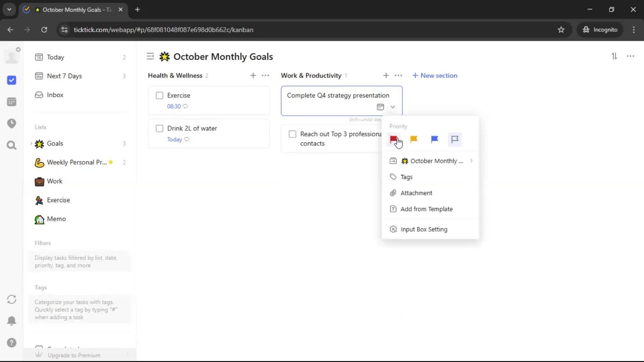Open the Calendar view in left rail
644x362 pixels.
[x=12, y=102]
